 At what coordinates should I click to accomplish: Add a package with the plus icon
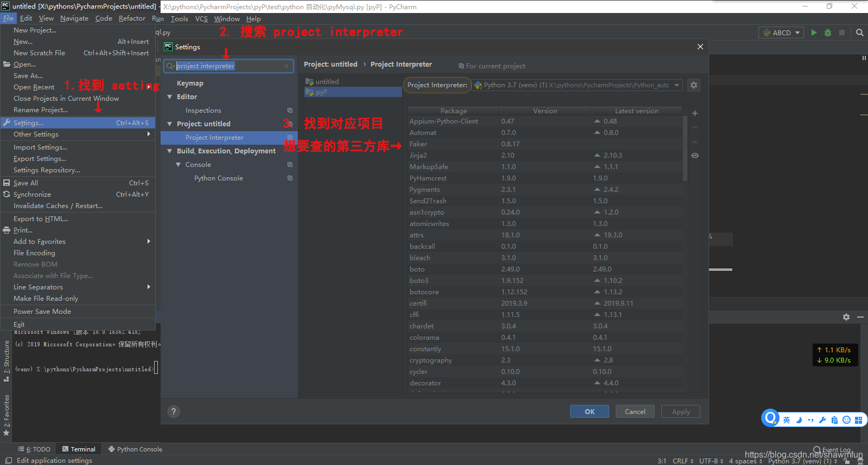click(695, 113)
